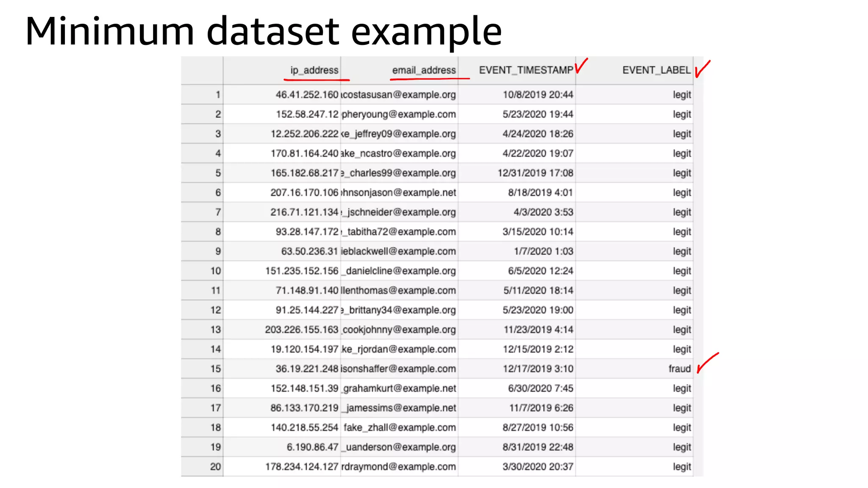Select the pheryoung@example.com email cell

399,114
